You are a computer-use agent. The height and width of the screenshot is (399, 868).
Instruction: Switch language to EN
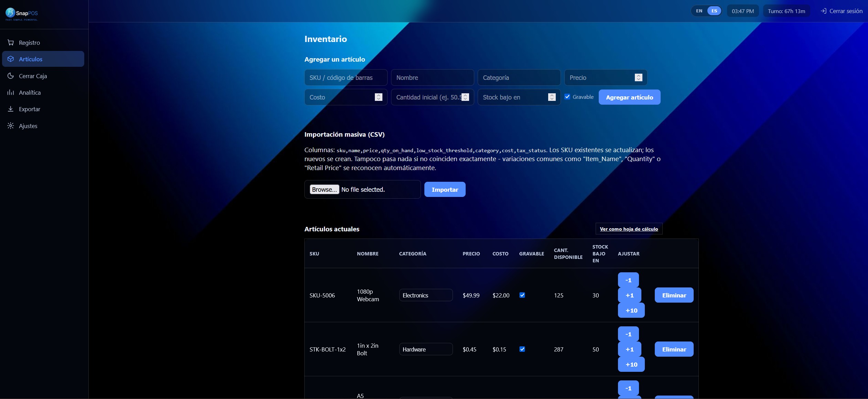(x=699, y=11)
